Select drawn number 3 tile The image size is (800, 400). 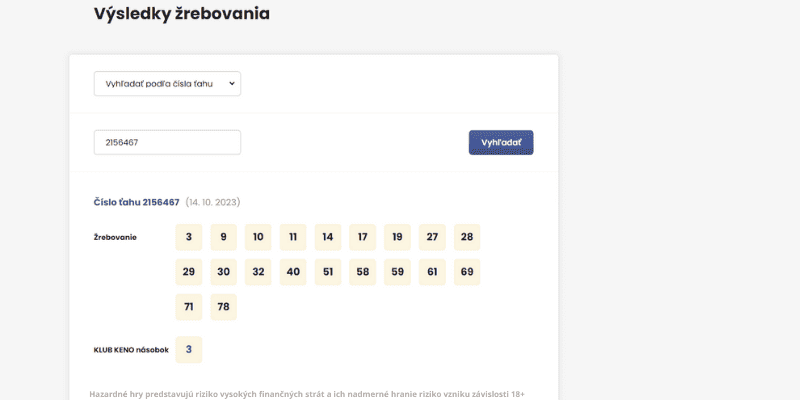189,237
